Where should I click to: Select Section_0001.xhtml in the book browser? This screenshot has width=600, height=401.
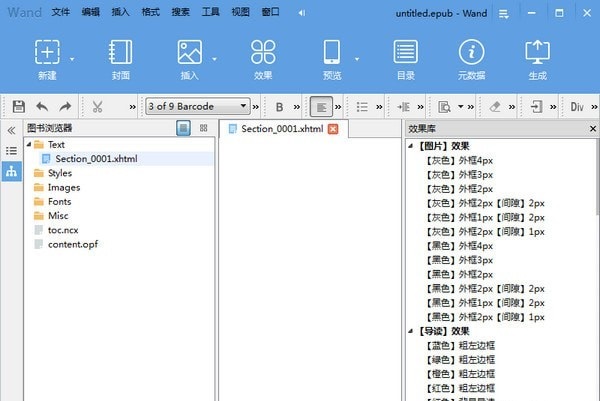tap(96, 159)
